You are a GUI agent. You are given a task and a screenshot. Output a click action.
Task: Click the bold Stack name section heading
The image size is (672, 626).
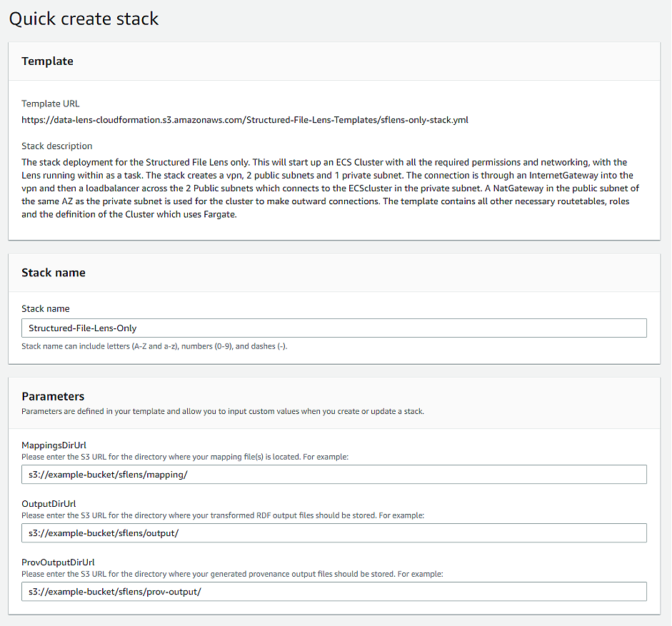[x=54, y=273]
